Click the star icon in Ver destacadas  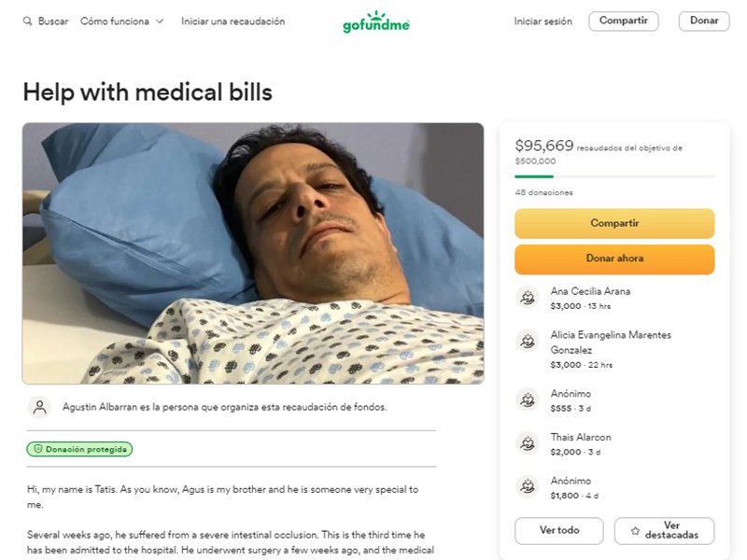(636, 531)
